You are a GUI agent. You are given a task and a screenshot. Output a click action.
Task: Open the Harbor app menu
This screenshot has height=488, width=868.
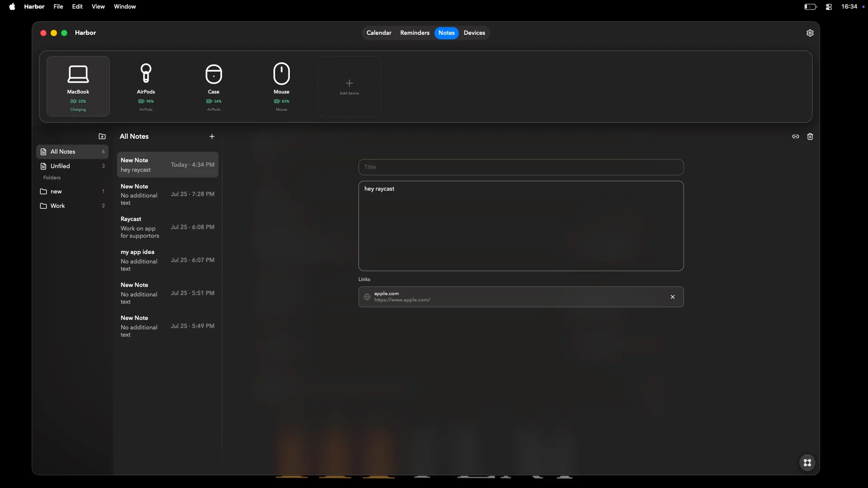(x=34, y=6)
